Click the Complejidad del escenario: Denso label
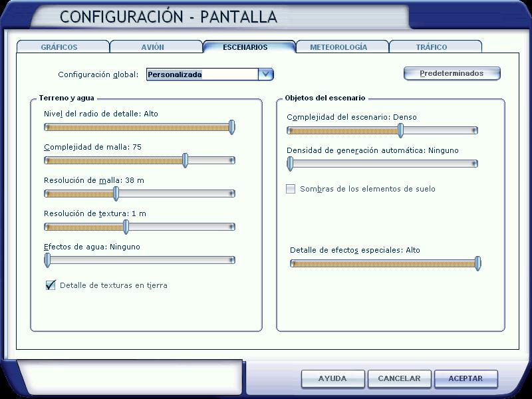 point(352,117)
